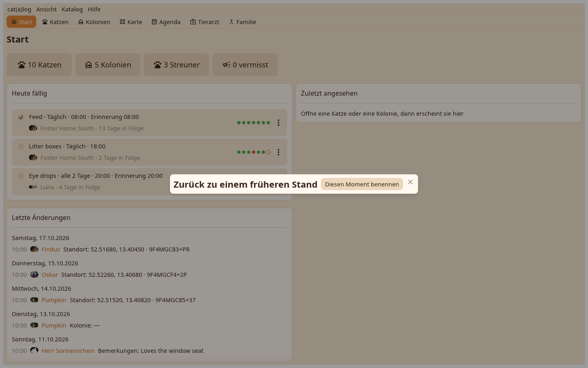Screen dimensions: 588x368
Task: Click the Feed streak dots indicator
Action: tap(254, 123)
